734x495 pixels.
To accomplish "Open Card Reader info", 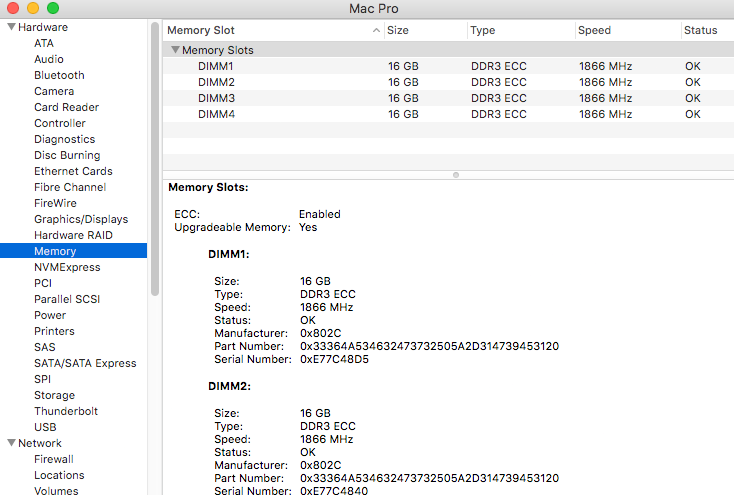I will pos(66,107).
